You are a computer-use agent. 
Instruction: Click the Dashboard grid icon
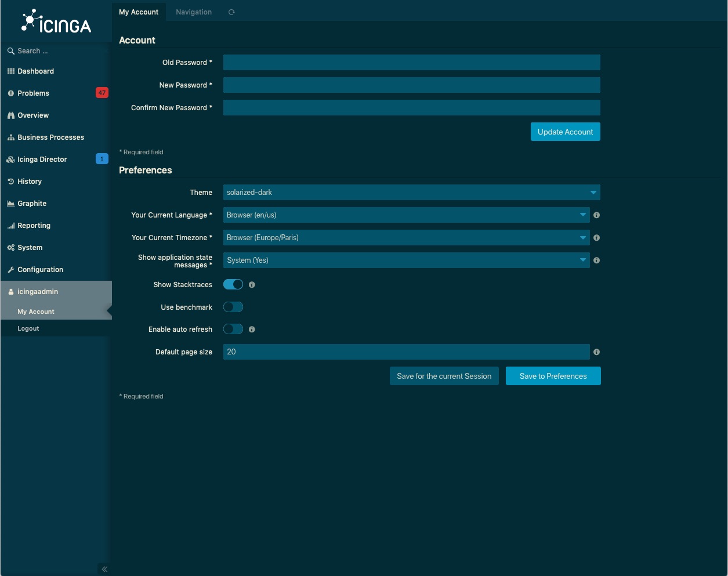[10, 71]
